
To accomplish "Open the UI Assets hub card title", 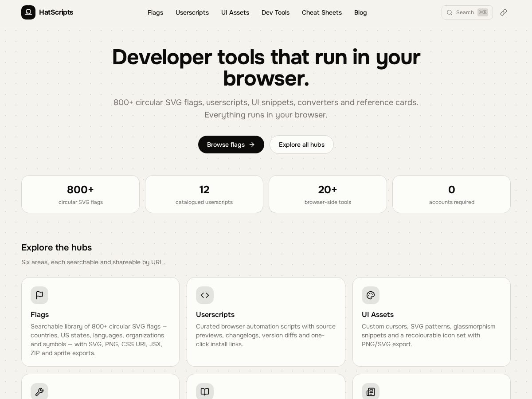I will pos(378,314).
